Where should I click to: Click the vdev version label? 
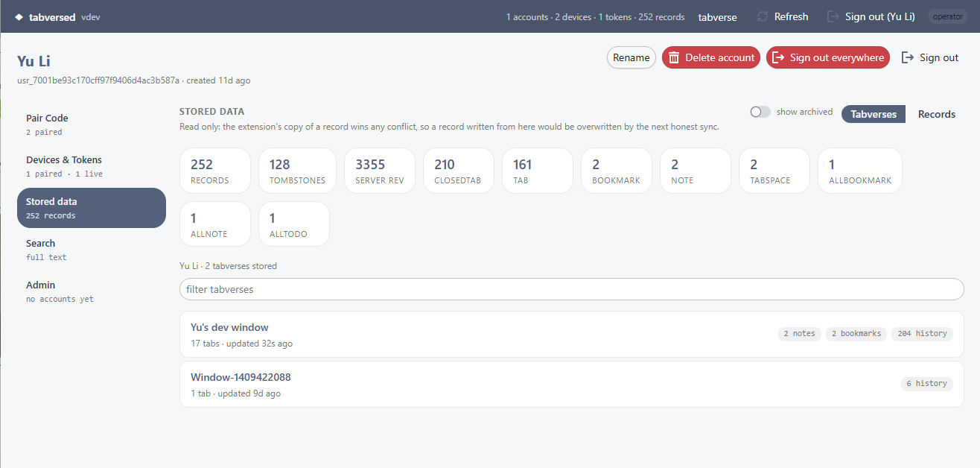(90, 17)
